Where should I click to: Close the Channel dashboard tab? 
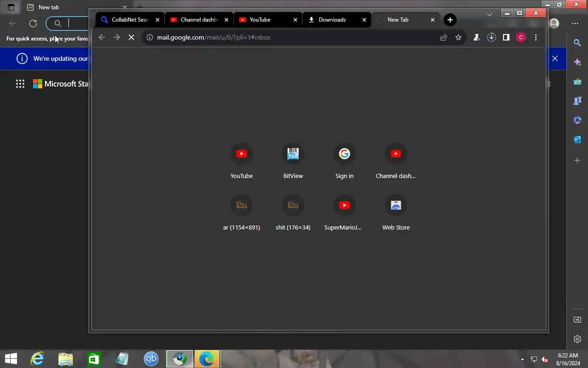tap(226, 20)
